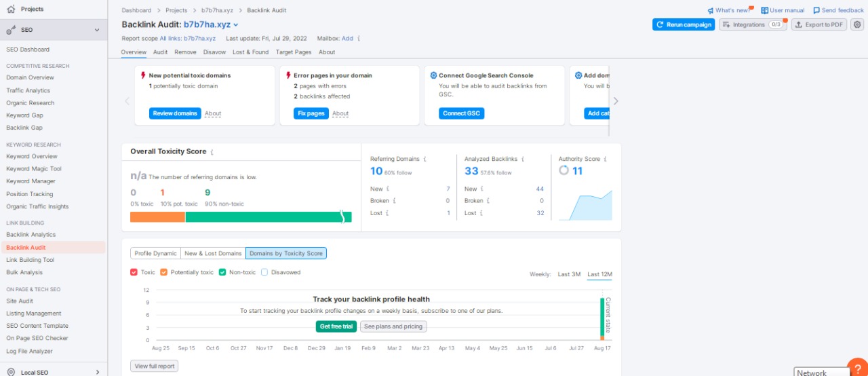Click the Current state chart bar
This screenshot has width=868, height=376.
tap(601, 318)
